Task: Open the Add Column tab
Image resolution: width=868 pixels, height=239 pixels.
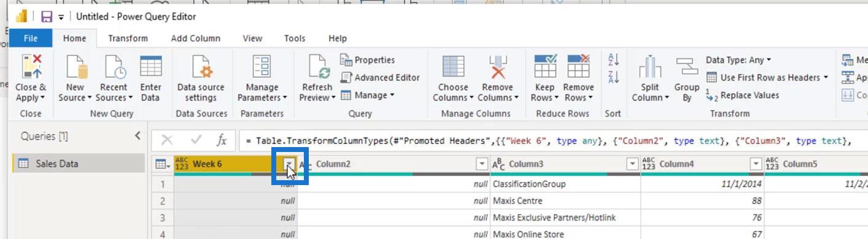Action: tap(195, 38)
